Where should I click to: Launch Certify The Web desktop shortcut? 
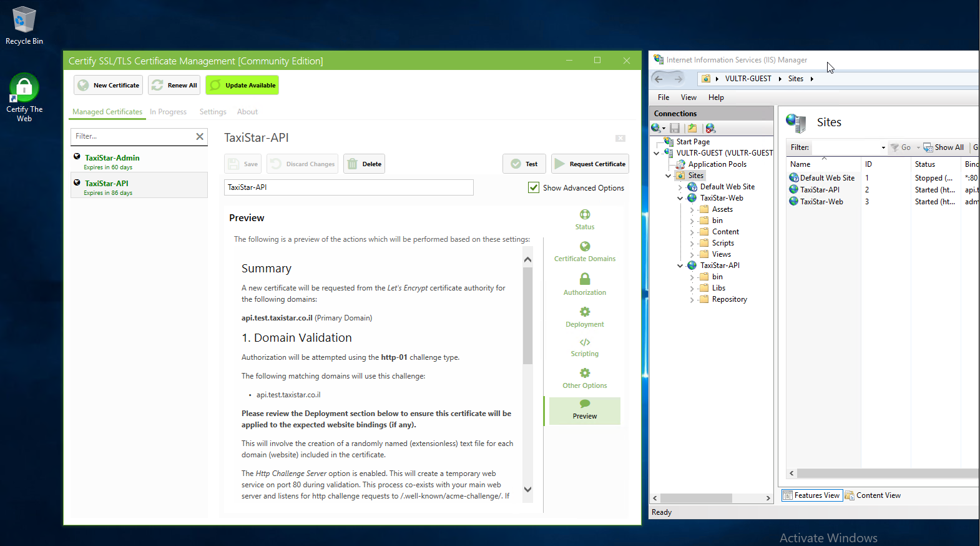point(24,97)
